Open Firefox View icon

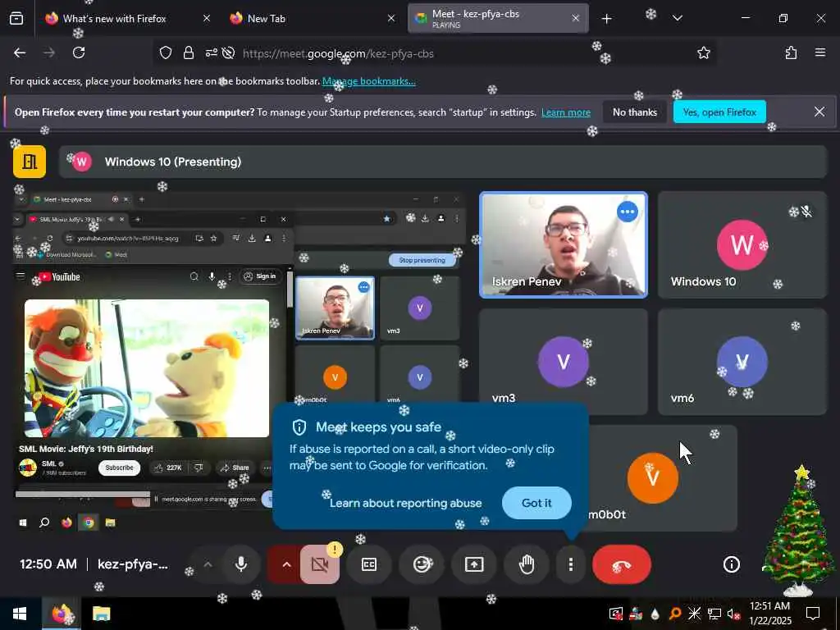16,19
